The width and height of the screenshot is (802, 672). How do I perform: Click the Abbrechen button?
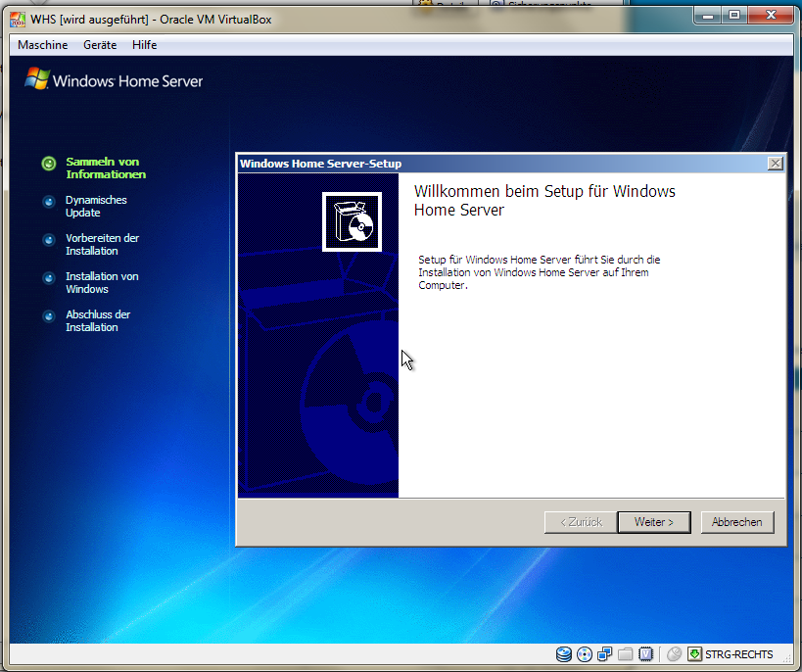click(736, 522)
